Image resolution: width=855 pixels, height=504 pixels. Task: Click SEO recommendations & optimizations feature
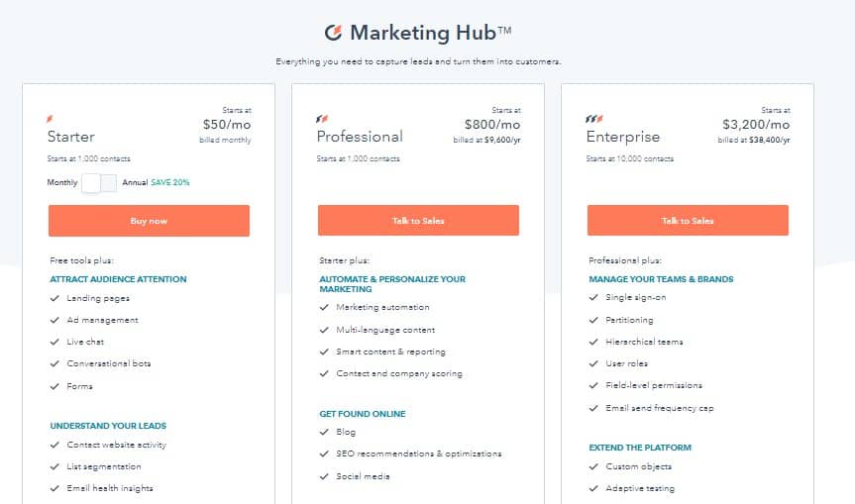pos(418,454)
